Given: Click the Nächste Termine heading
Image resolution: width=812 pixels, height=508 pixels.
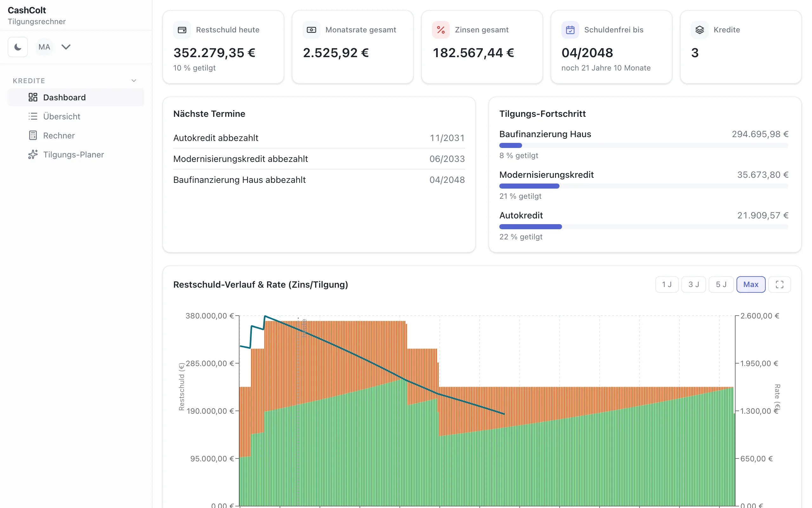Looking at the screenshot, I should pos(209,114).
